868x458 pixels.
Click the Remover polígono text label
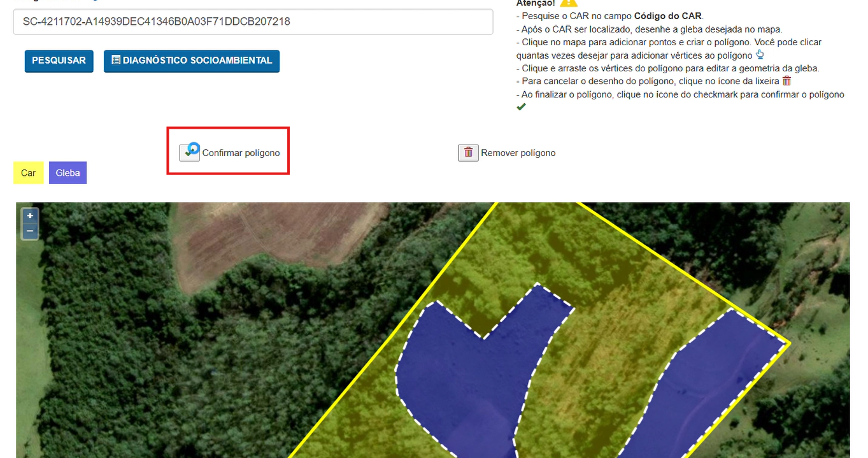pyautogui.click(x=518, y=153)
